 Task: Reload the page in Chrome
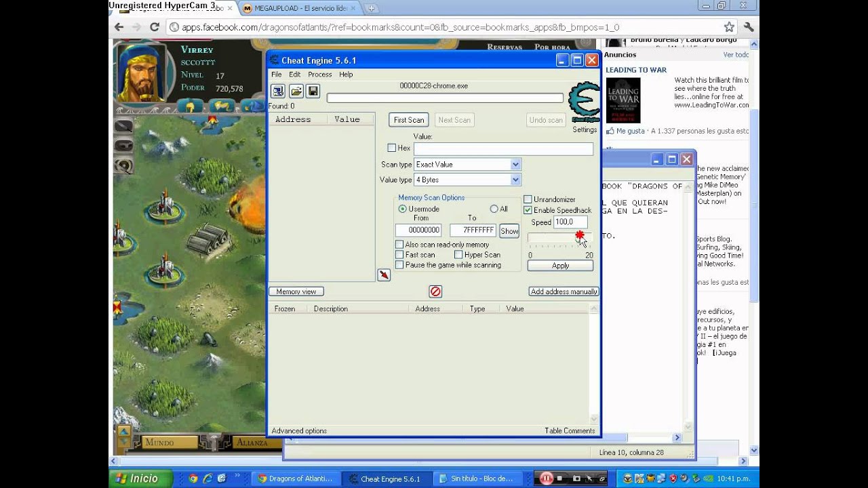tap(155, 27)
